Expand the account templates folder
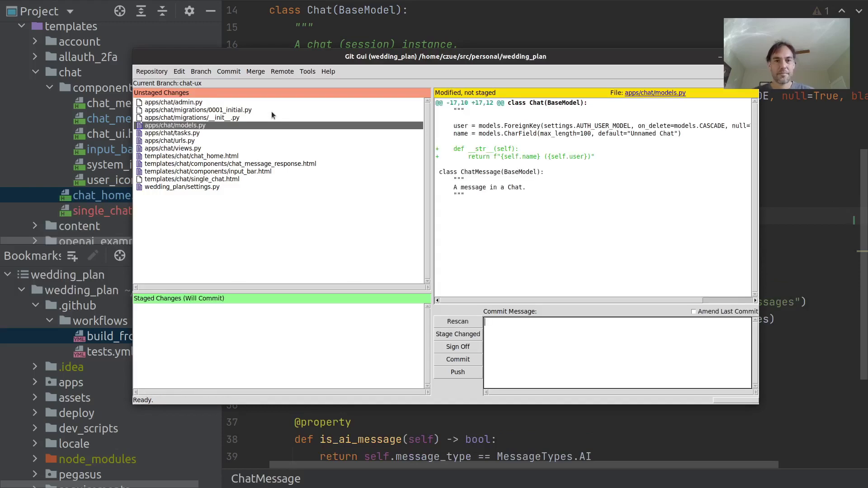The height and width of the screenshot is (488, 868). pyautogui.click(x=35, y=42)
